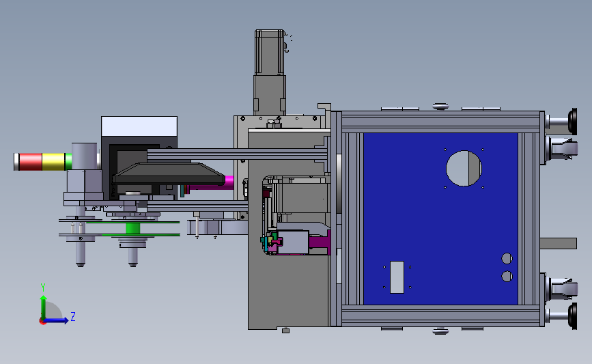The width and height of the screenshot is (592, 364).
Task: Select the upper right caster wheel
Action: tap(564, 148)
